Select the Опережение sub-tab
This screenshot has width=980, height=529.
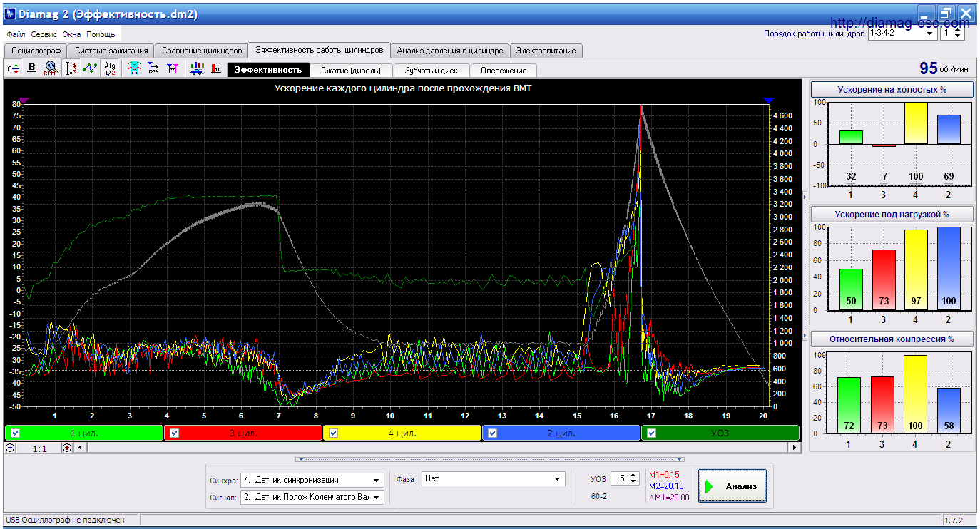(x=504, y=70)
